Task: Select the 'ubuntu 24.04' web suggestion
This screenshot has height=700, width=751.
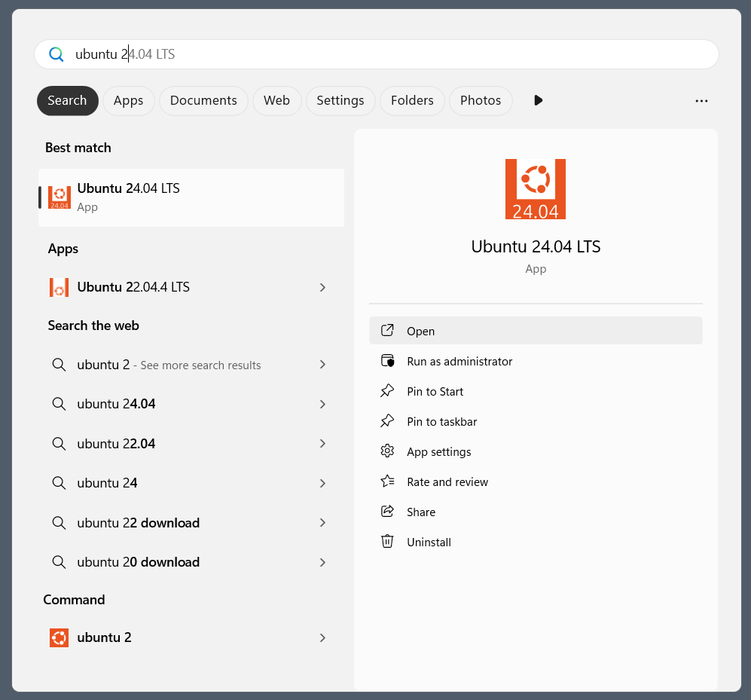Action: [191, 404]
